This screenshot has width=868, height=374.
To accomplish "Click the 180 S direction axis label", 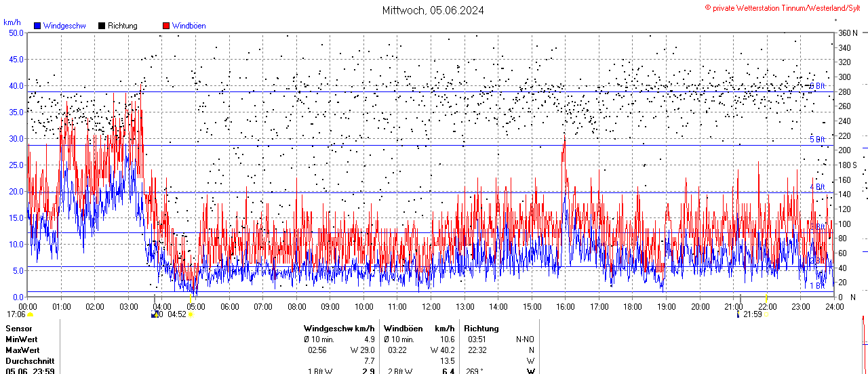I will coord(848,165).
